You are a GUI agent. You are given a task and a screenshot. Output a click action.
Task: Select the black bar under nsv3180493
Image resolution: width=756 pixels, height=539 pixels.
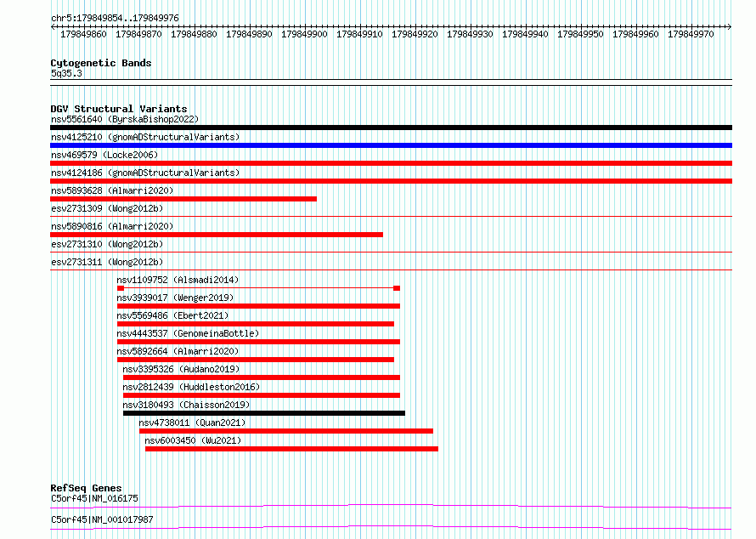tap(264, 413)
